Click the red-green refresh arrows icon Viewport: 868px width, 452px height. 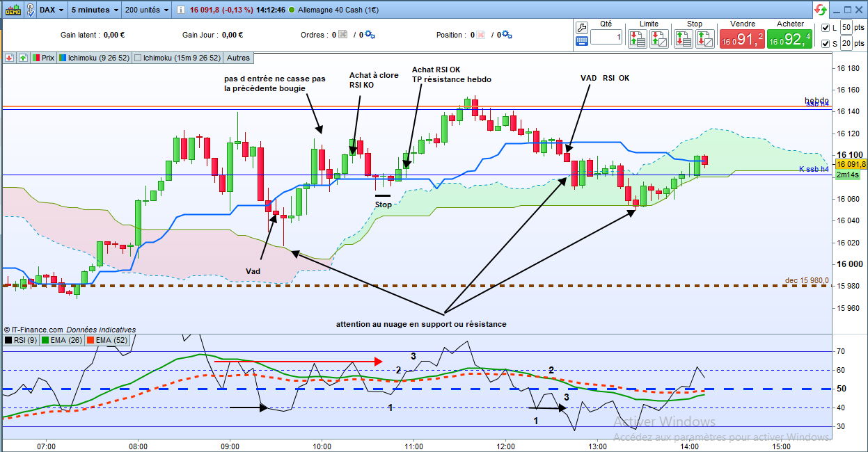pos(821,10)
